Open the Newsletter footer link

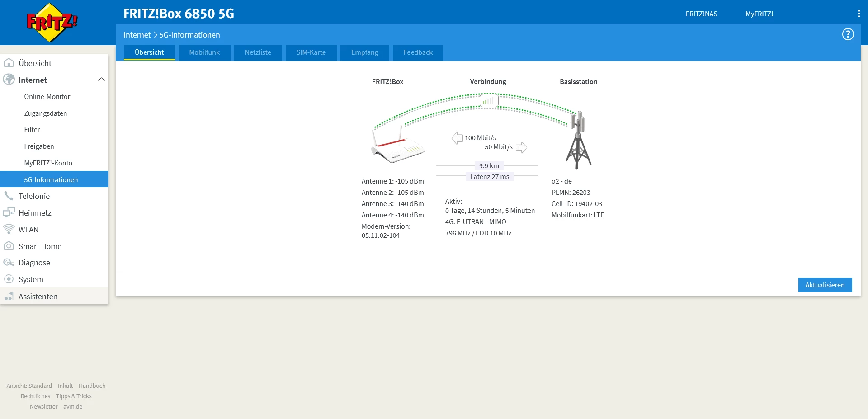44,407
